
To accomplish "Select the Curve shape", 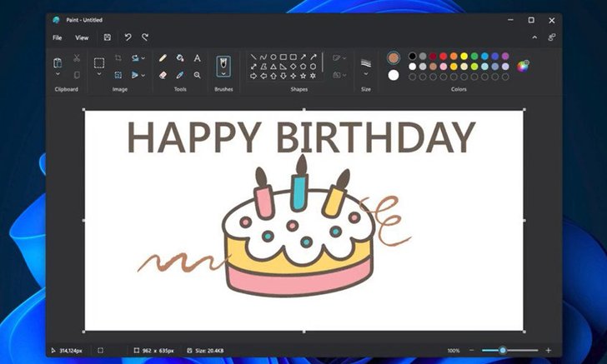I will point(263,57).
